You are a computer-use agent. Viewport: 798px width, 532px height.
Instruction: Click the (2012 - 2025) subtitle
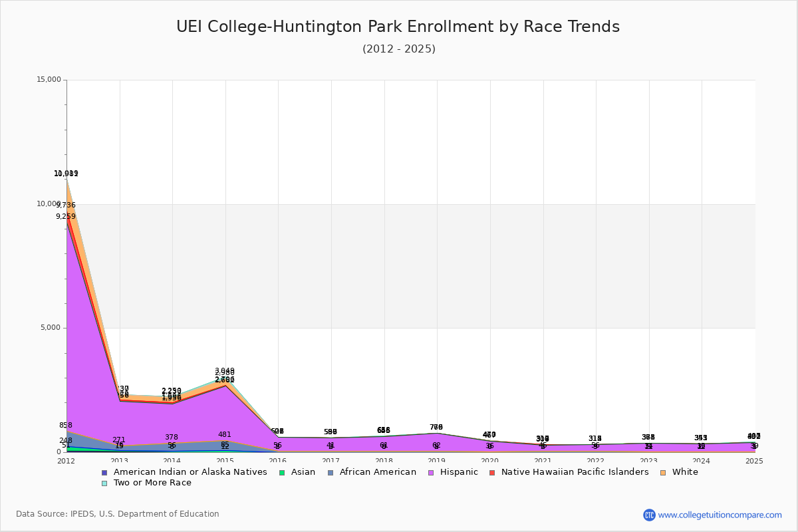399,49
